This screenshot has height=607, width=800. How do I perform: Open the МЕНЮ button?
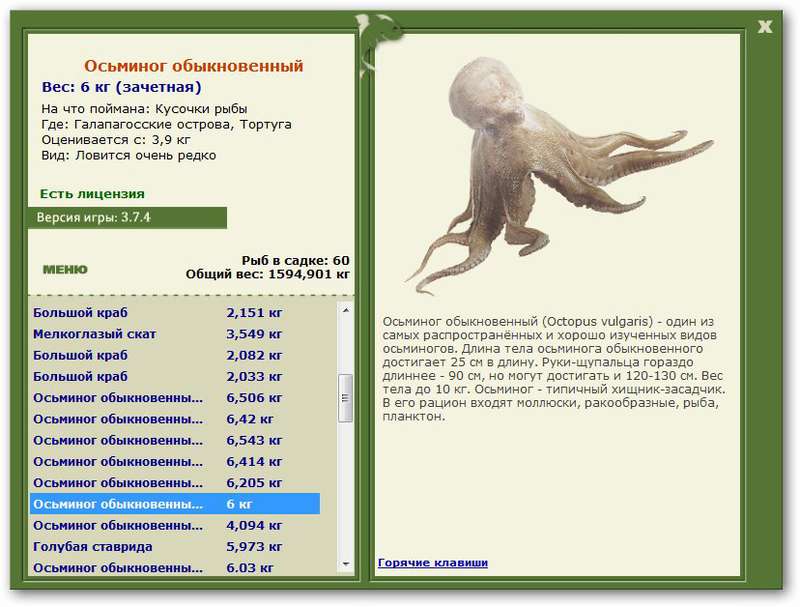pyautogui.click(x=65, y=269)
